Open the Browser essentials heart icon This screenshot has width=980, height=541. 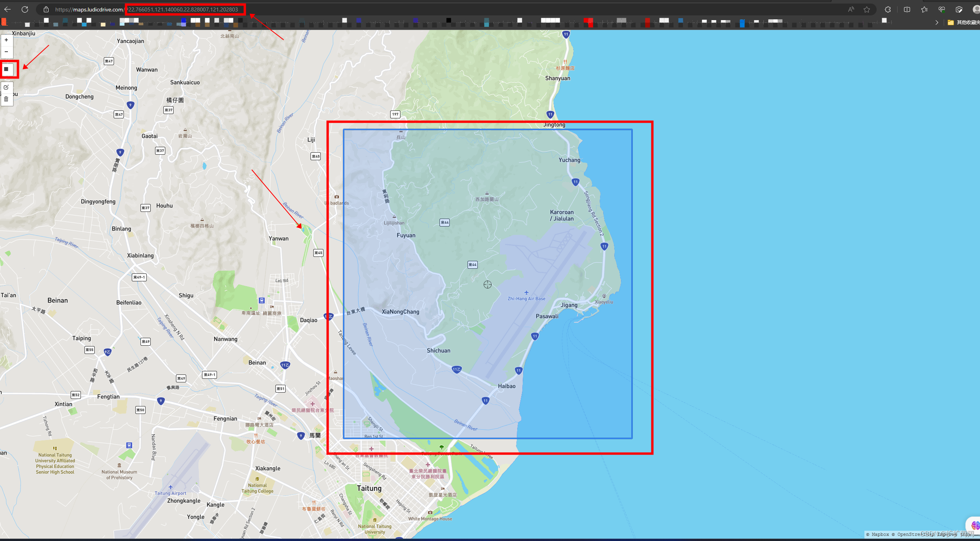pos(943,9)
